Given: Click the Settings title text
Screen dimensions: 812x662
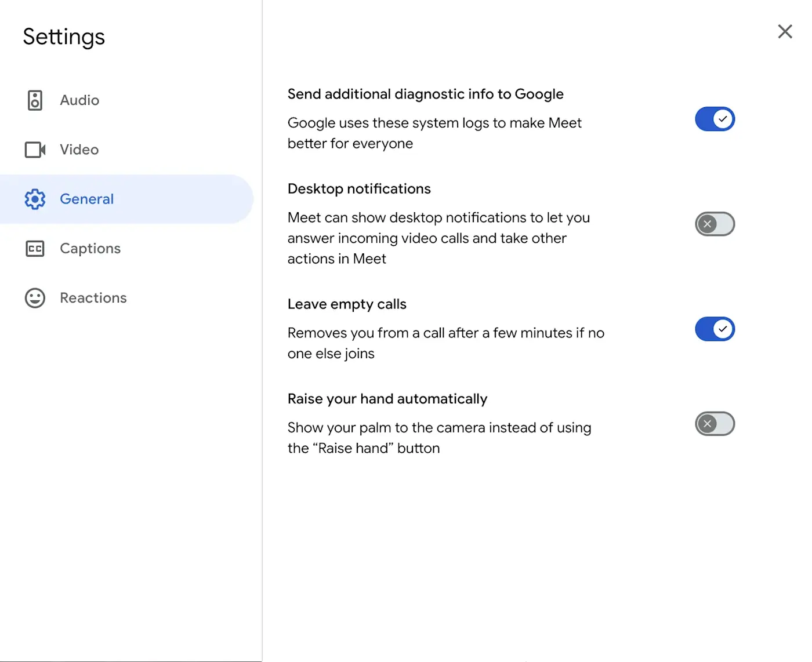Looking at the screenshot, I should coord(64,37).
